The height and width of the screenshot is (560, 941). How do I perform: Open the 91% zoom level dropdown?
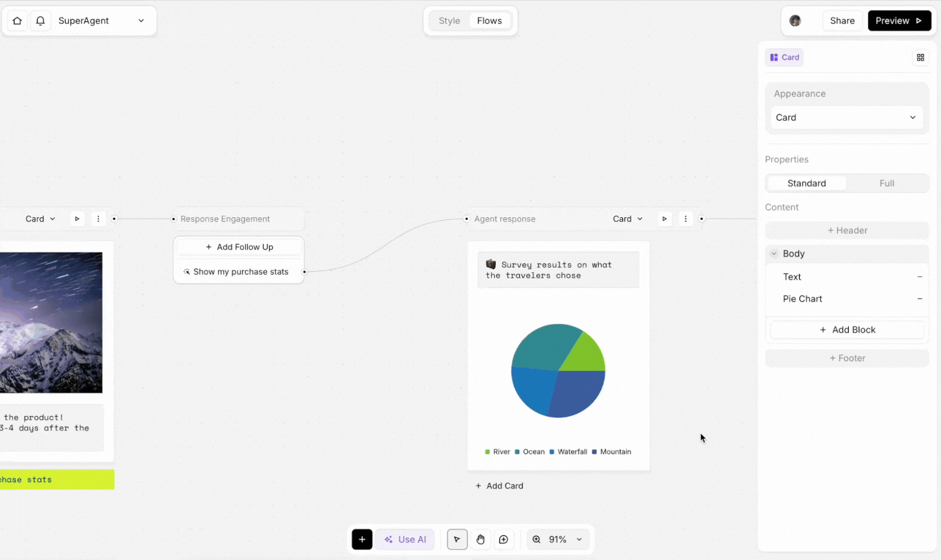557,539
